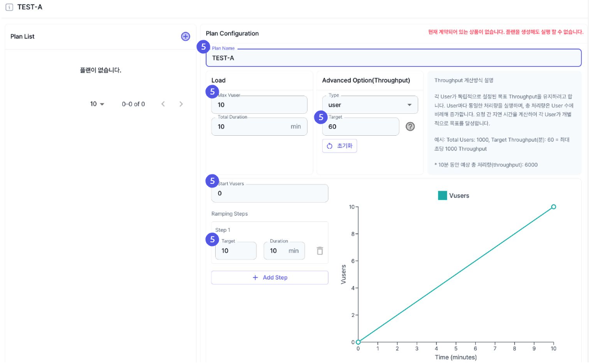Image resolution: width=589 pixels, height=364 pixels.
Task: Click the info icon beside the TEST-A title
Action: (9, 7)
